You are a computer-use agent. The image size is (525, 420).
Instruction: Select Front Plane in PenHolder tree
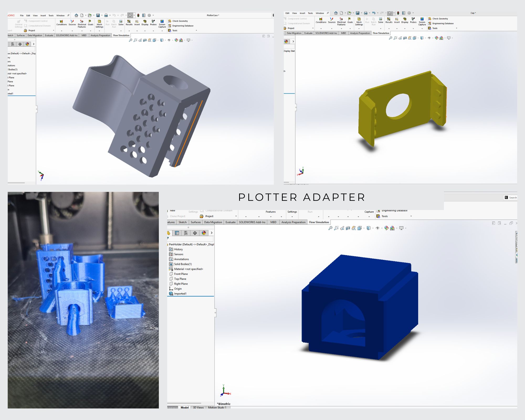178,274
